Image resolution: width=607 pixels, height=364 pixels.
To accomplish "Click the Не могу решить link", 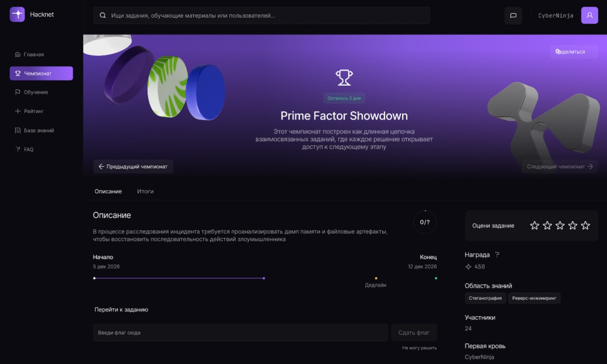I will coord(419,348).
